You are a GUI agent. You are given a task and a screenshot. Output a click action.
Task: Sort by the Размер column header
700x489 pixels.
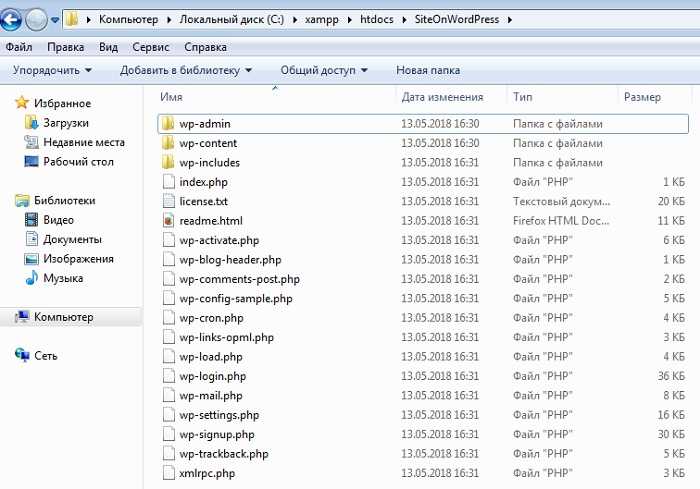coord(642,97)
